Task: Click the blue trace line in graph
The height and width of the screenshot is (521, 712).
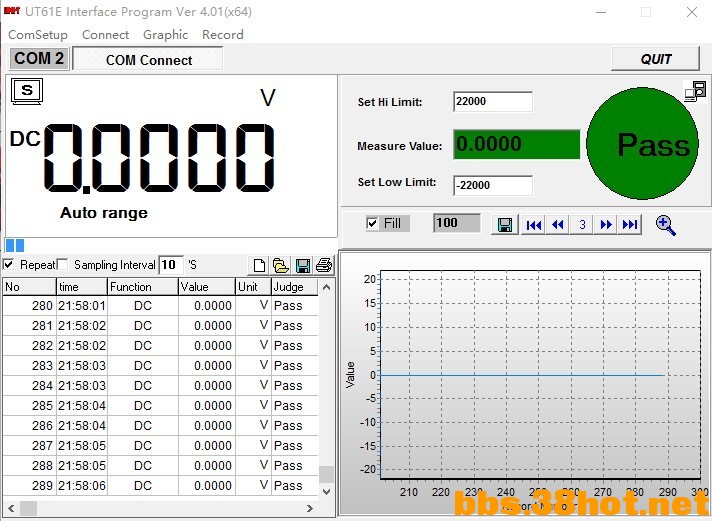Action: [x=522, y=375]
